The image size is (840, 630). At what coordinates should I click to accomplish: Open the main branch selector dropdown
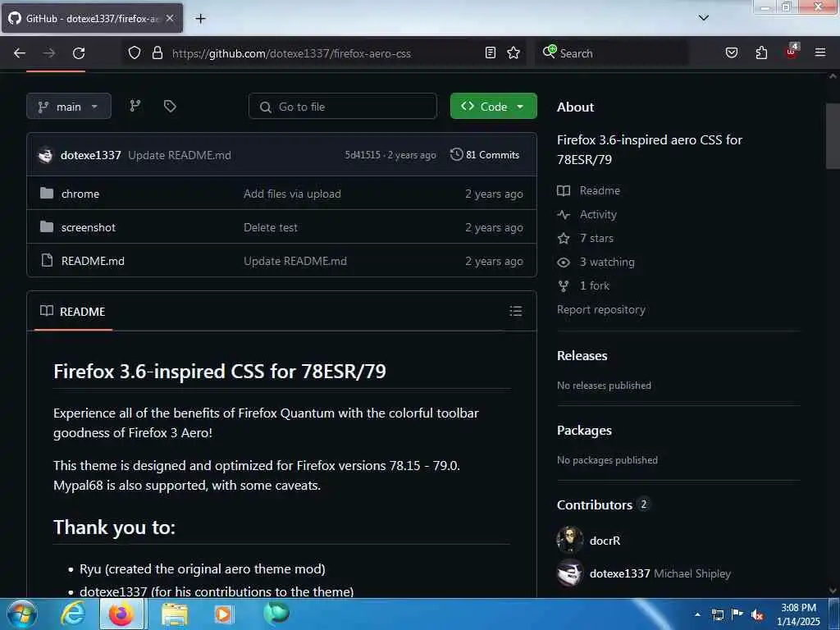(69, 106)
